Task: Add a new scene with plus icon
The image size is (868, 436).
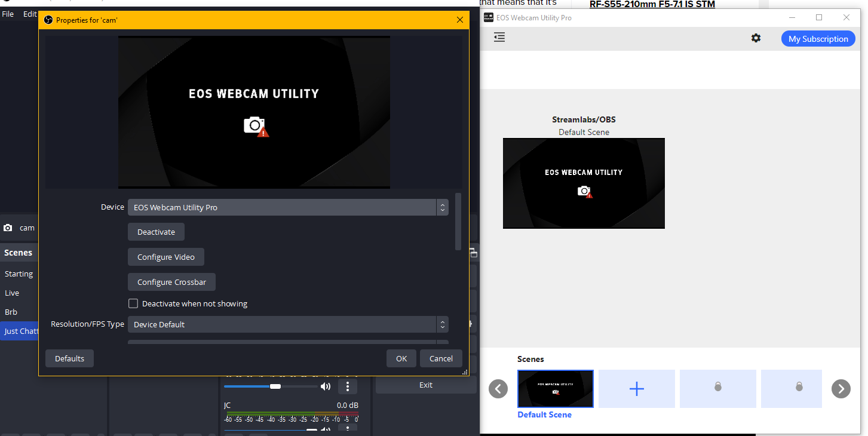Action: (x=636, y=389)
